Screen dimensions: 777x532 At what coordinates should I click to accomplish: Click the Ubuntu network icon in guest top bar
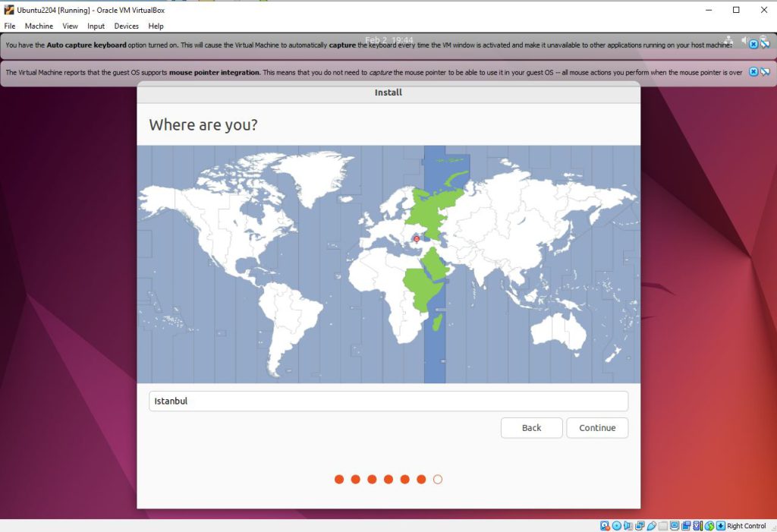coord(728,40)
